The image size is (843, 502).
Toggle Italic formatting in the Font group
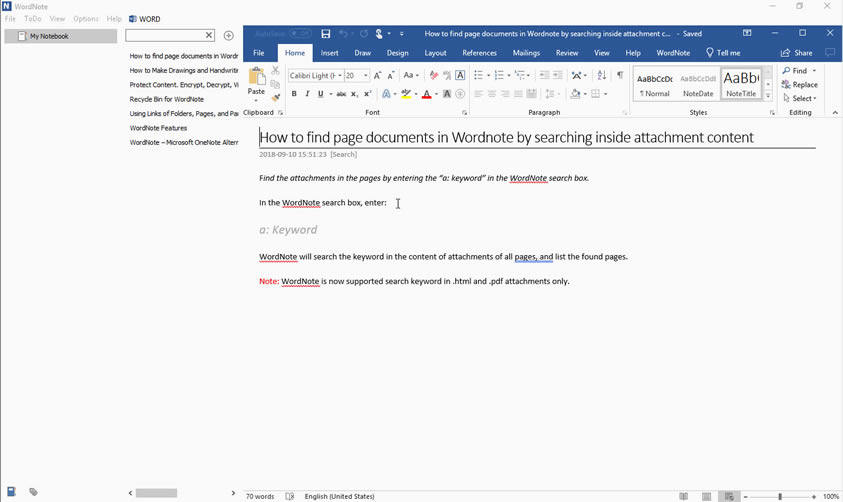pyautogui.click(x=307, y=94)
